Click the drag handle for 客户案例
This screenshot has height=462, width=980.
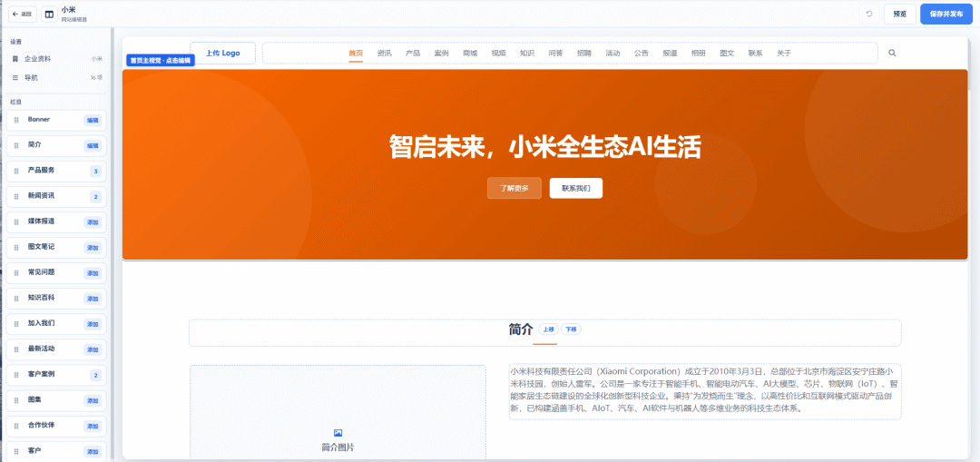[17, 375]
